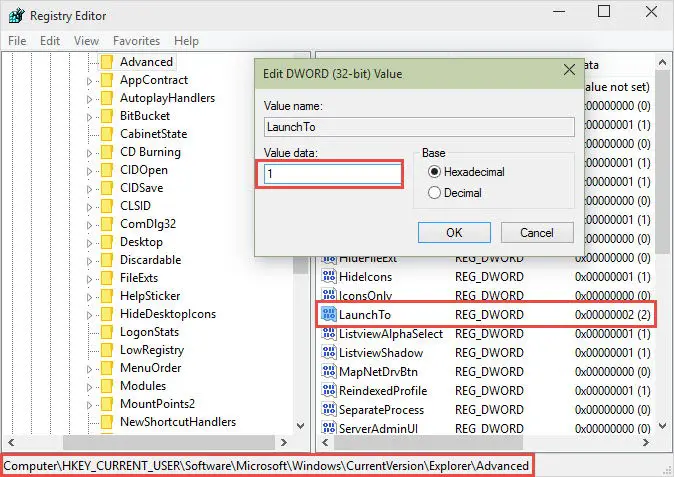This screenshot has height=477, width=674.
Task: Click the DWORD icon beside ServerAdminUI
Action: [x=329, y=428]
